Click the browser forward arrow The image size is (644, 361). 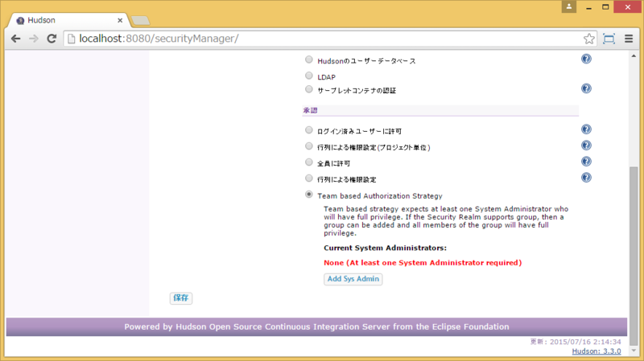[34, 39]
